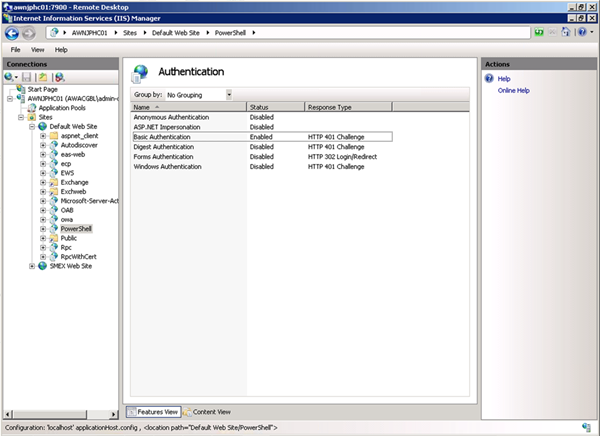Image resolution: width=600 pixels, height=436 pixels.
Task: Select OAB in the Connections tree
Action: 67,210
